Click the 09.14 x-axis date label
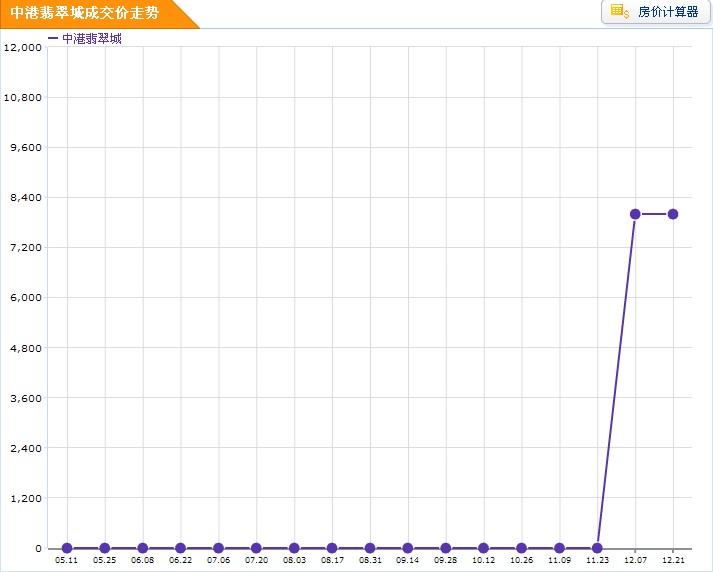Screen dimensions: 713x572 click(408, 560)
